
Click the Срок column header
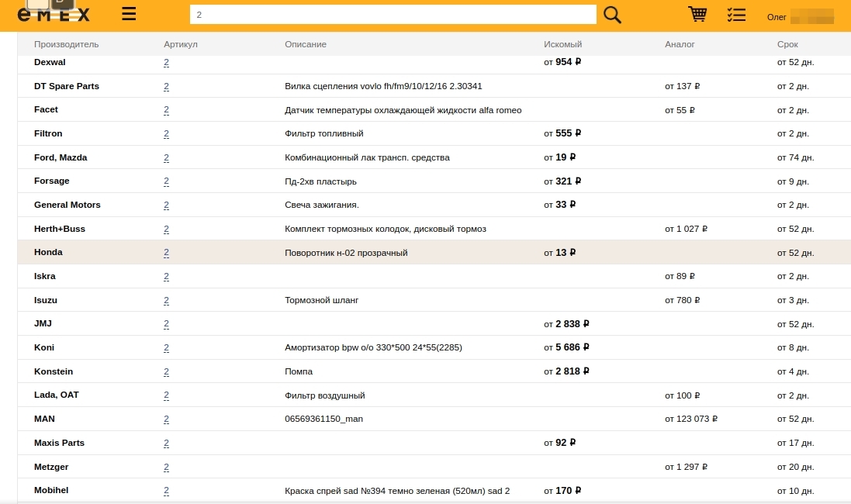coord(787,44)
